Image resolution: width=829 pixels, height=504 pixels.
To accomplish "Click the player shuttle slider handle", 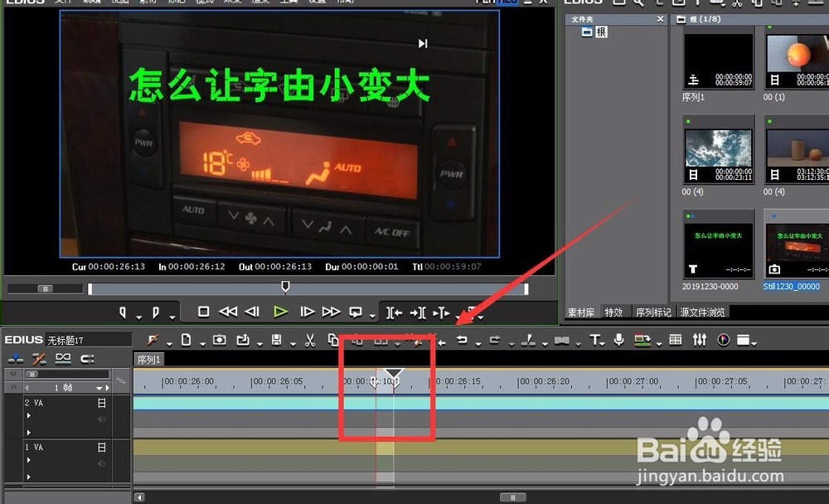I will coord(46,288).
